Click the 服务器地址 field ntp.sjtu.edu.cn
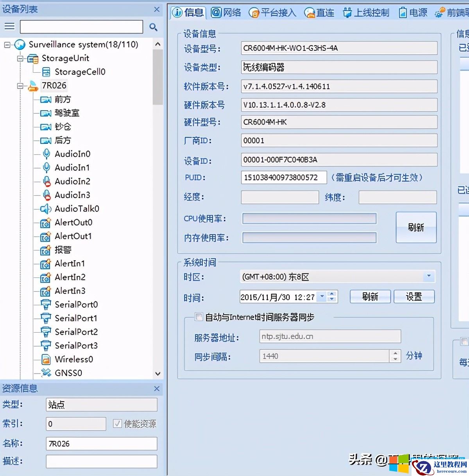The image size is (469, 476). tap(330, 336)
